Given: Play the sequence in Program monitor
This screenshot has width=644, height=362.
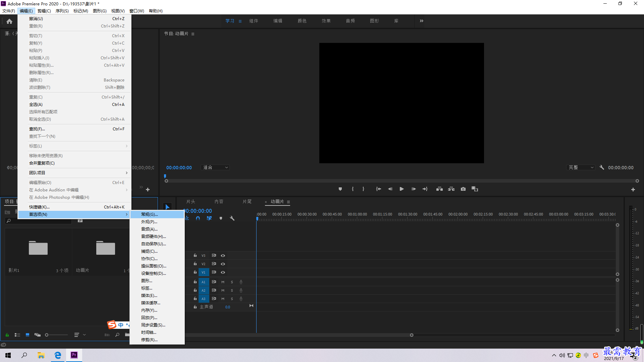Looking at the screenshot, I should [x=401, y=189].
